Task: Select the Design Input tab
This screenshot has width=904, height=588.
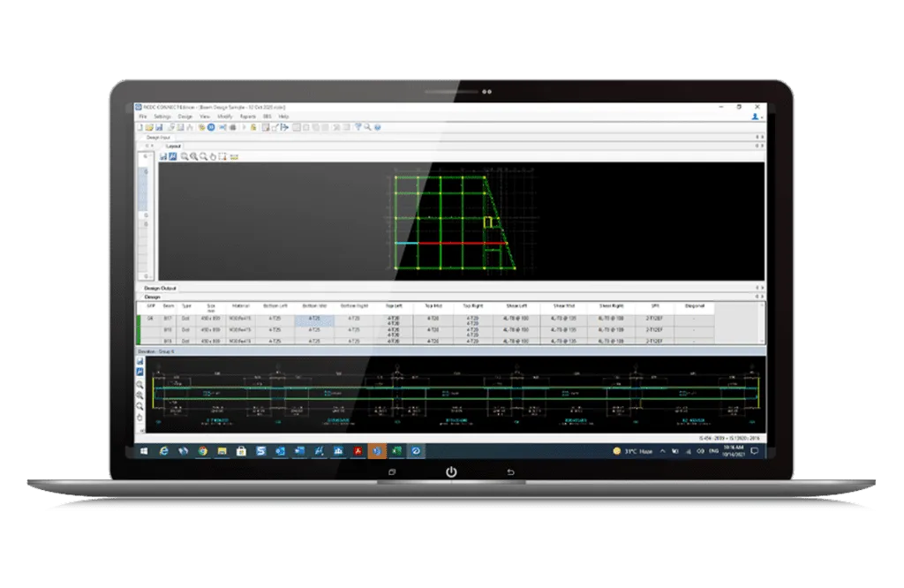Action: pos(160,137)
